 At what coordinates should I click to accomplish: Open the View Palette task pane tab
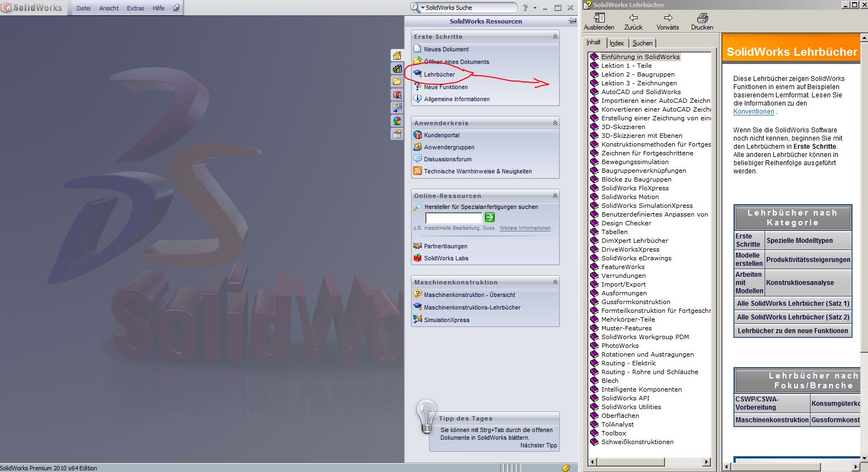coord(397,108)
